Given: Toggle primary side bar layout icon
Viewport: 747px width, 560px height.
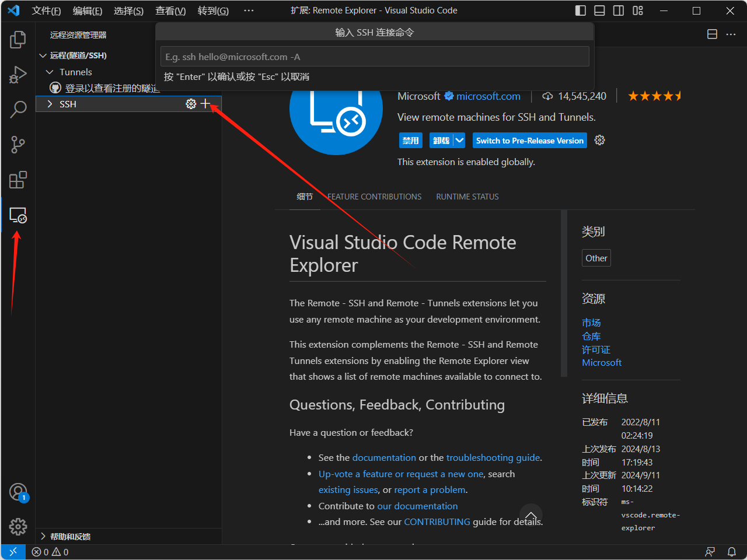Looking at the screenshot, I should (581, 10).
